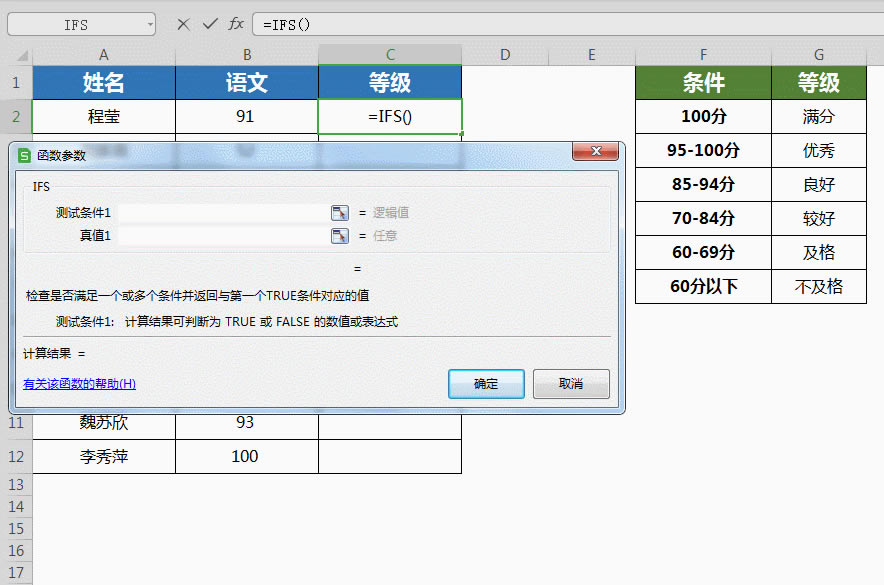The image size is (884, 585).
Task: Select column A header
Action: [104, 55]
